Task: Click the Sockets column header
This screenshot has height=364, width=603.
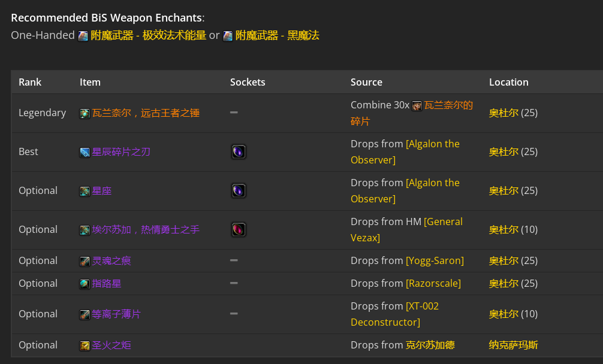Action: [248, 82]
